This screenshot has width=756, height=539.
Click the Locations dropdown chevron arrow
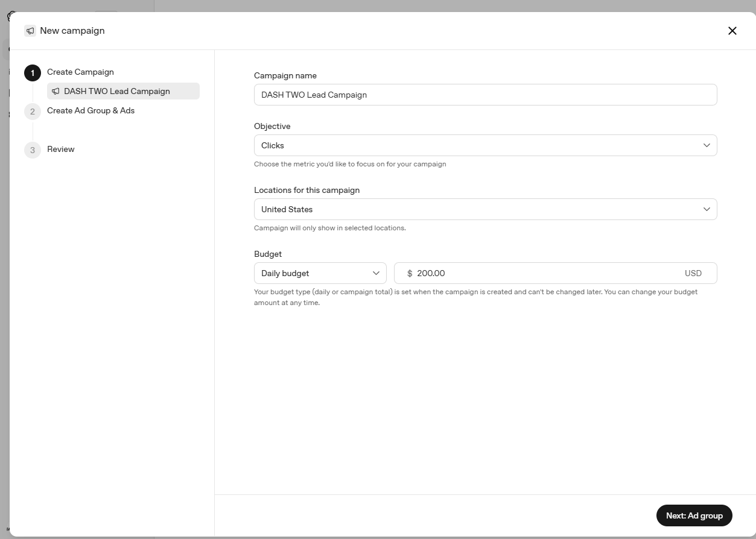(x=707, y=209)
